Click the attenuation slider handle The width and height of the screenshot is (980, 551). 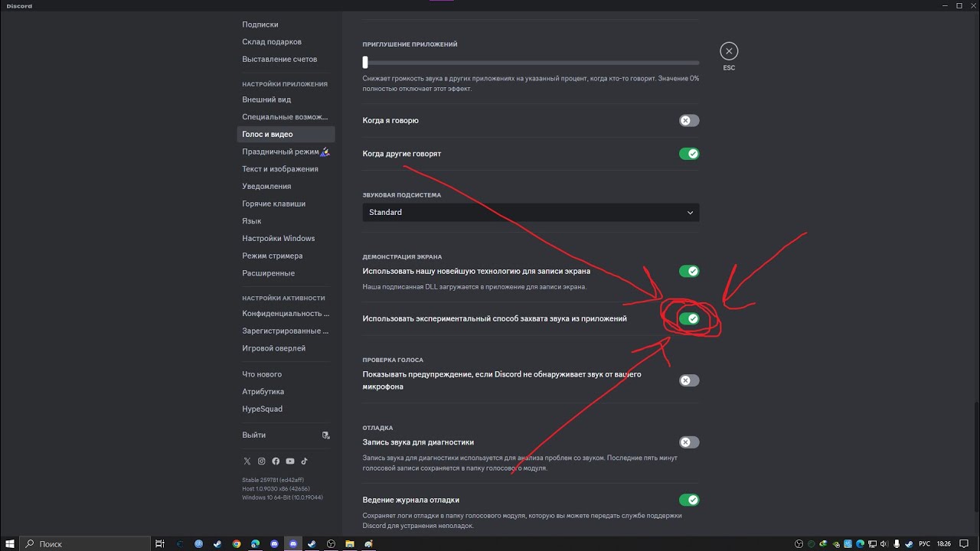tap(365, 63)
